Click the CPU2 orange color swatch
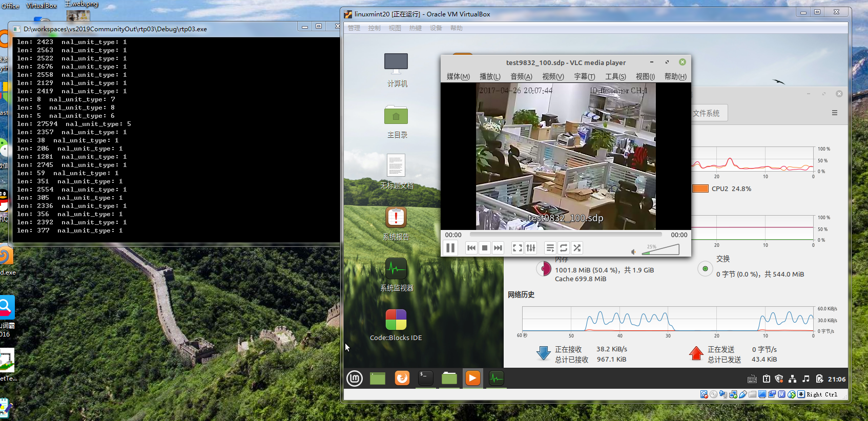The image size is (868, 421). pos(700,188)
